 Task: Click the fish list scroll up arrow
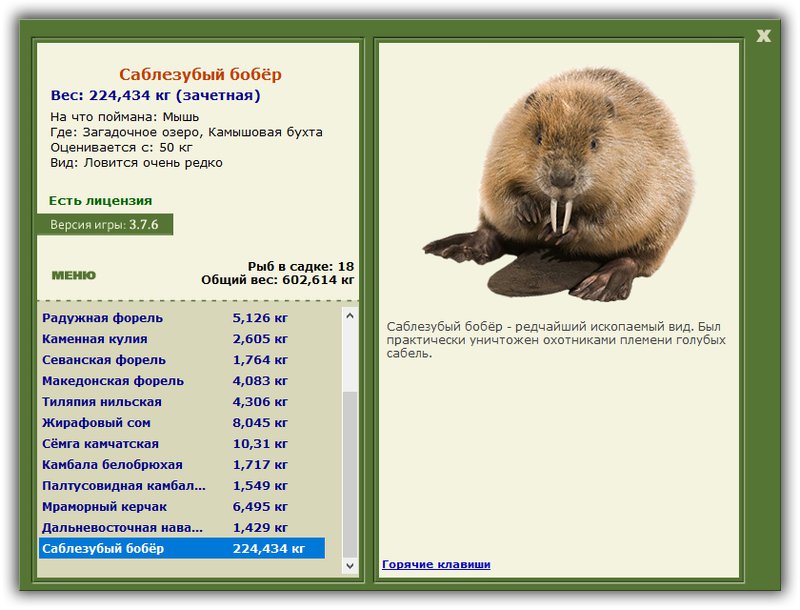pyautogui.click(x=349, y=316)
